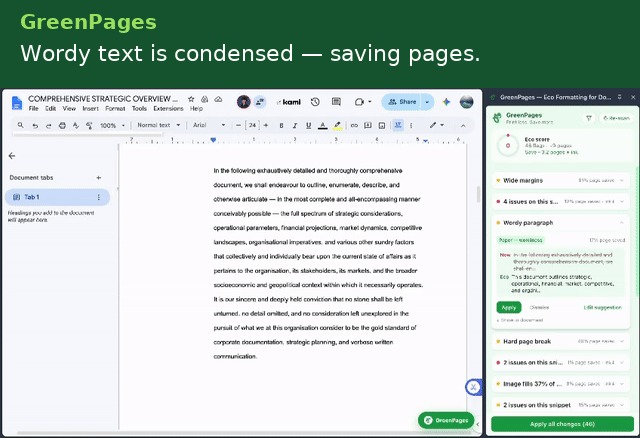The width and height of the screenshot is (640, 438).
Task: Open the highlight color picker
Action: pyautogui.click(x=337, y=125)
